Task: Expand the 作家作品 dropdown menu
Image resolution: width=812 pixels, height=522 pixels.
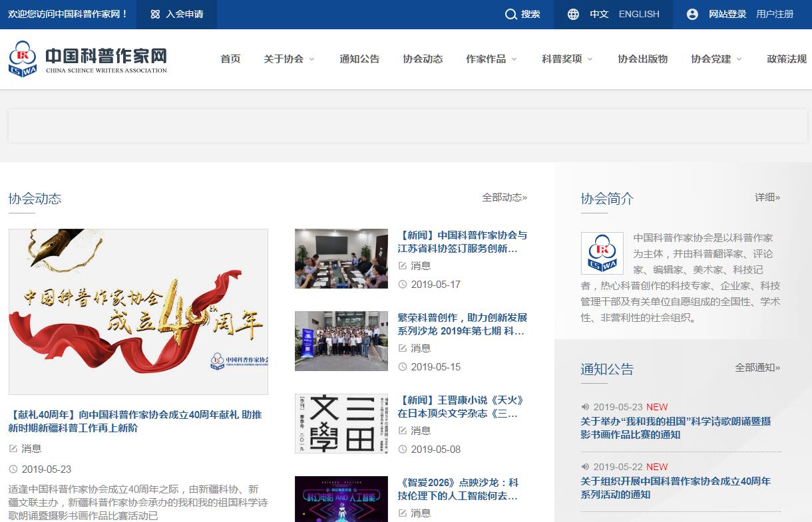Action: pyautogui.click(x=491, y=59)
